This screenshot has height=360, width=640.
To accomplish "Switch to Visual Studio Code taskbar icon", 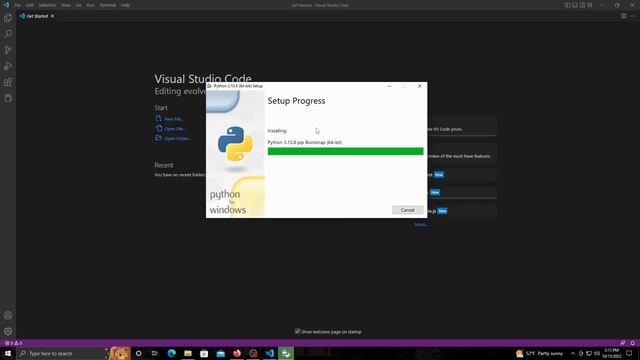I will [x=269, y=353].
